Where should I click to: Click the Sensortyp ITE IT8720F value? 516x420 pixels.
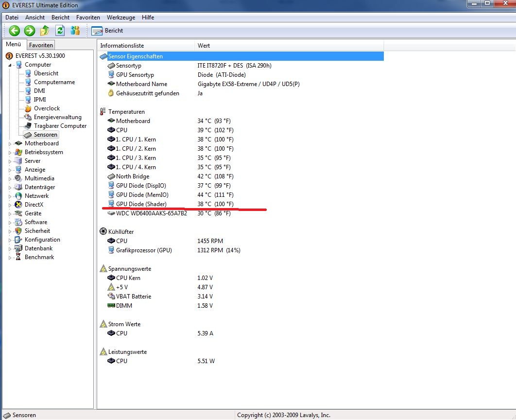click(x=234, y=66)
